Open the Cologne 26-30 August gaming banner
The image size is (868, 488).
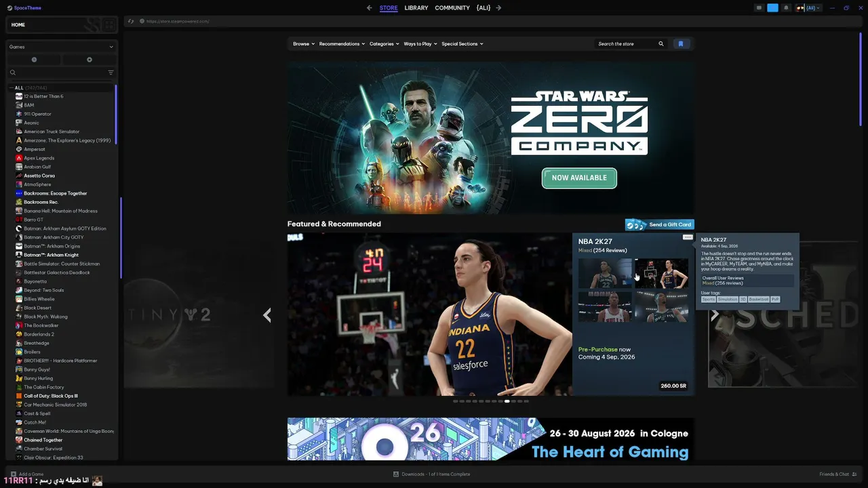[x=490, y=439]
